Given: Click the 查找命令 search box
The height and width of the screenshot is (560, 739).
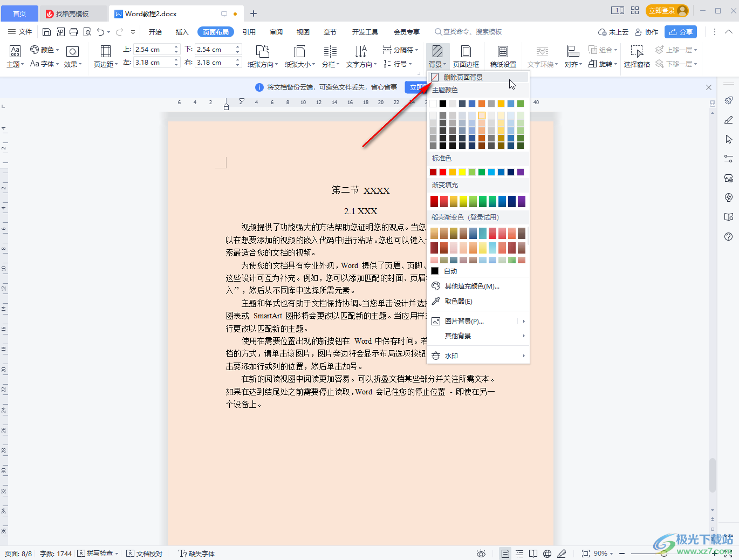Looking at the screenshot, I should click(468, 32).
